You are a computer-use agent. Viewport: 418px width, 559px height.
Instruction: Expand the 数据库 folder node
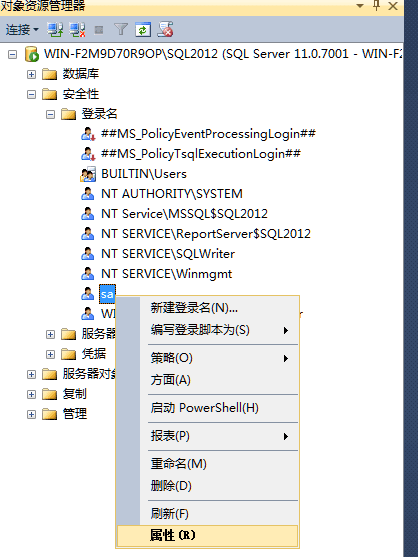click(31, 75)
